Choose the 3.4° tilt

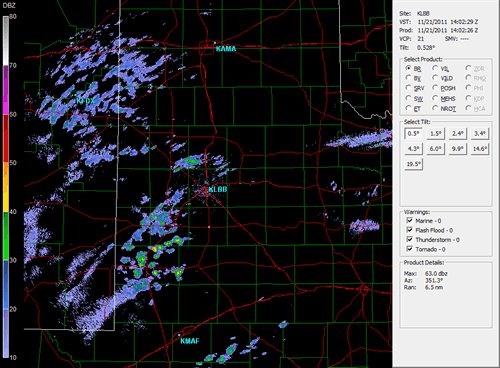click(x=480, y=134)
